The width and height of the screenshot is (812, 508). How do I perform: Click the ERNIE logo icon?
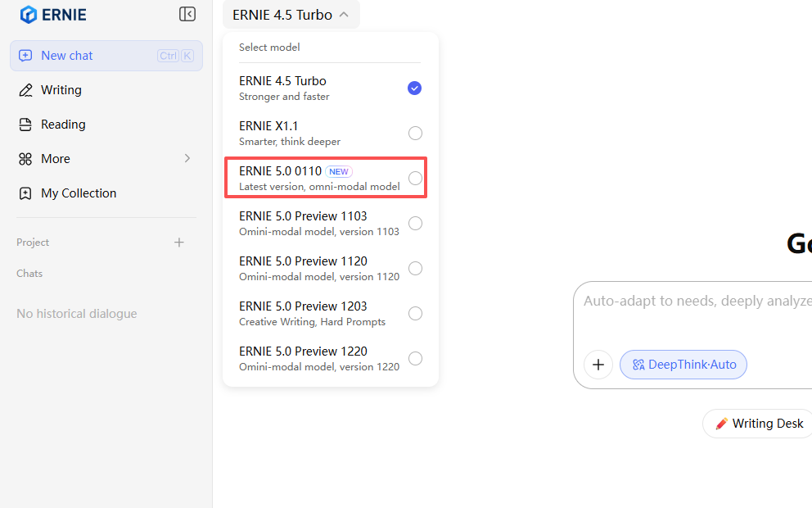(x=29, y=15)
